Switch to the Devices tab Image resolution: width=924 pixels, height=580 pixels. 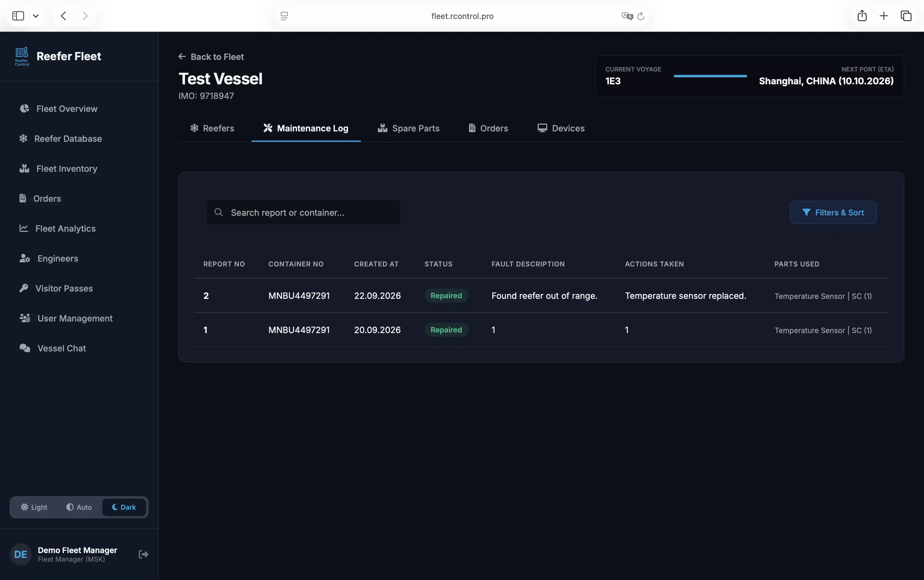[x=561, y=128]
